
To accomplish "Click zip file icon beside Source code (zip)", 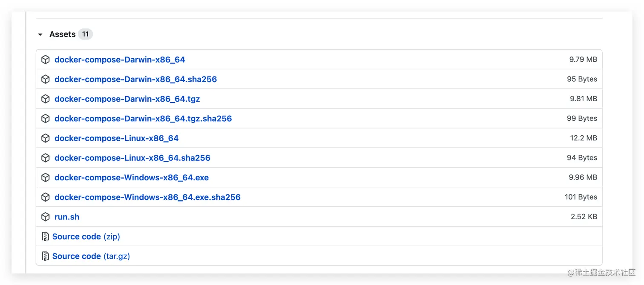I will click(46, 237).
